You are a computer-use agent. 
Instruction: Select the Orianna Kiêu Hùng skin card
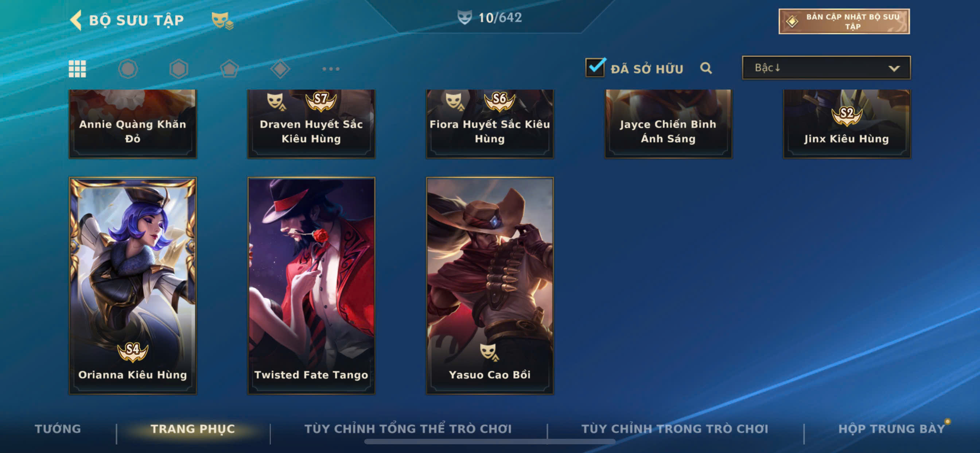coord(133,285)
